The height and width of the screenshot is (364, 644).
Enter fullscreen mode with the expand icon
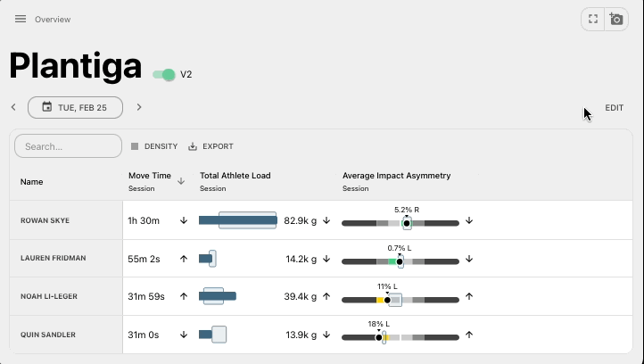(x=592, y=19)
